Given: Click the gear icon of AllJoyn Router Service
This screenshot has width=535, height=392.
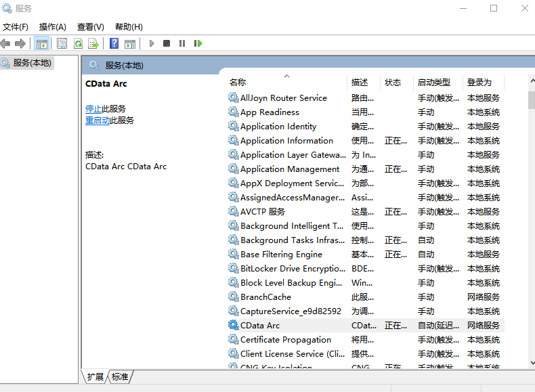Looking at the screenshot, I should pos(234,97).
